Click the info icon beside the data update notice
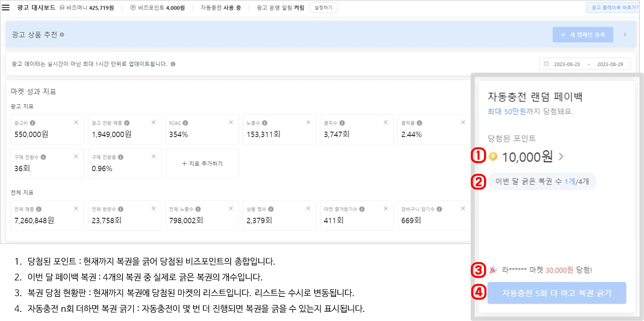The image size is (644, 321). [x=173, y=64]
